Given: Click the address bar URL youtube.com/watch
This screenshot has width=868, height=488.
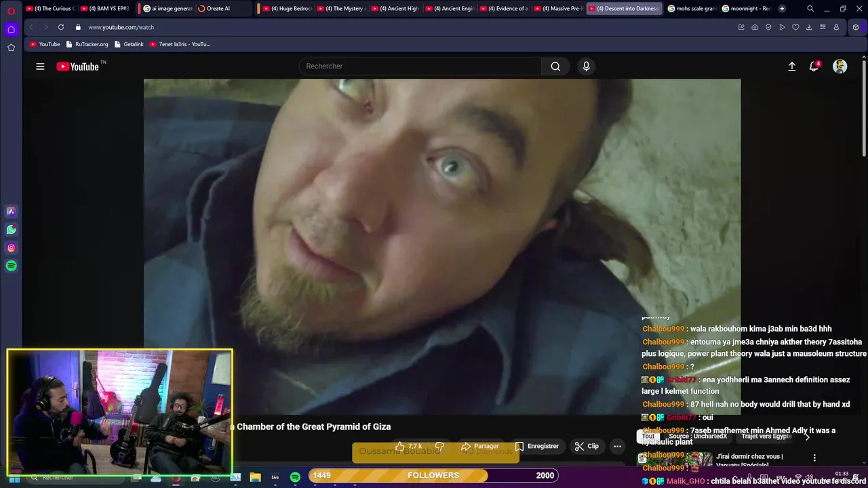Looking at the screenshot, I should pyautogui.click(x=121, y=27).
